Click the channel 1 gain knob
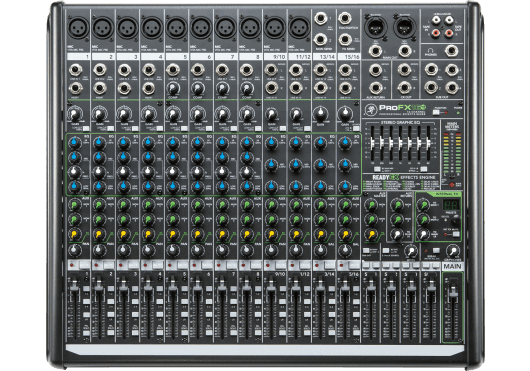Screen dimensions: 530x371 coord(75,115)
